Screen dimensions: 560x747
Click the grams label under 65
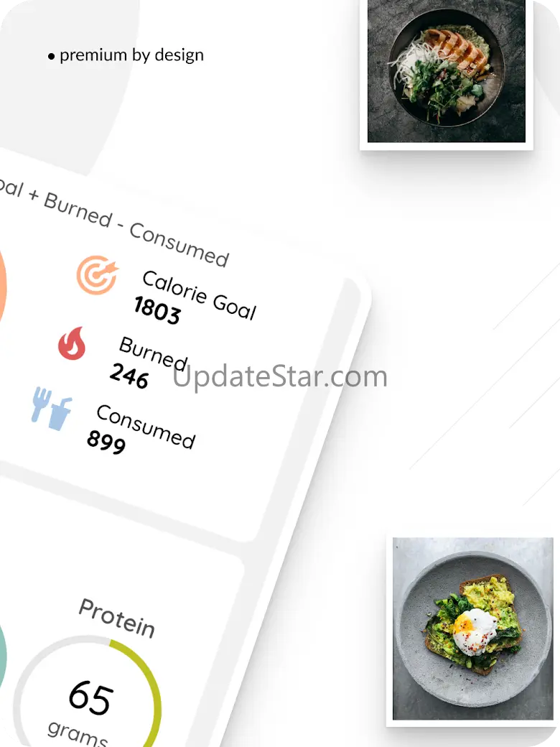[x=78, y=732]
